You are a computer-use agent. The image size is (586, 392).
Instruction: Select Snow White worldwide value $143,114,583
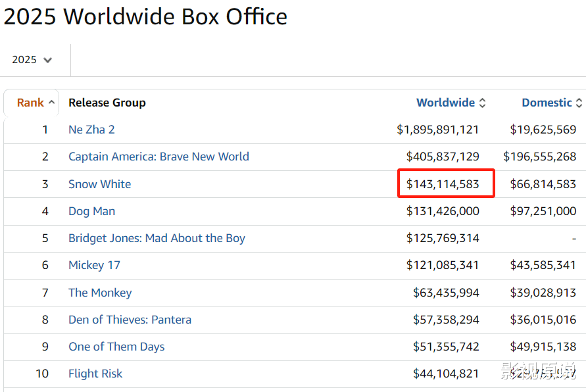(443, 184)
